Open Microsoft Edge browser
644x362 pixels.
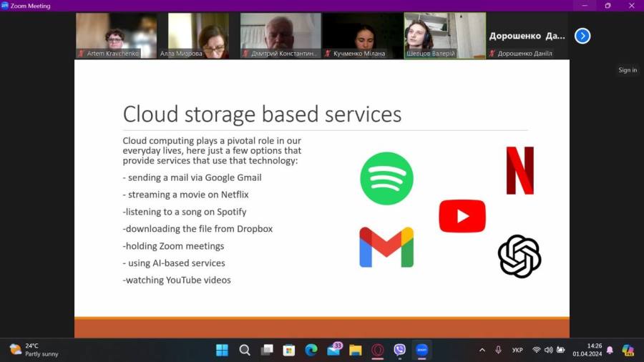coord(311,350)
